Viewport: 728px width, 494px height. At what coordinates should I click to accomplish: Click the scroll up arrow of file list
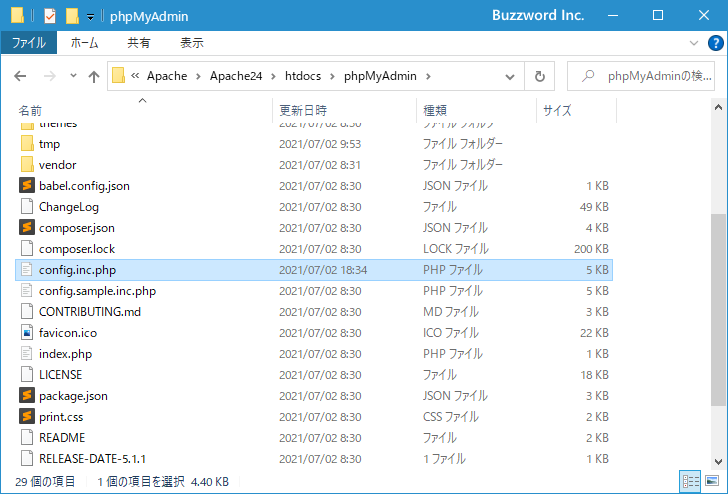point(718,108)
